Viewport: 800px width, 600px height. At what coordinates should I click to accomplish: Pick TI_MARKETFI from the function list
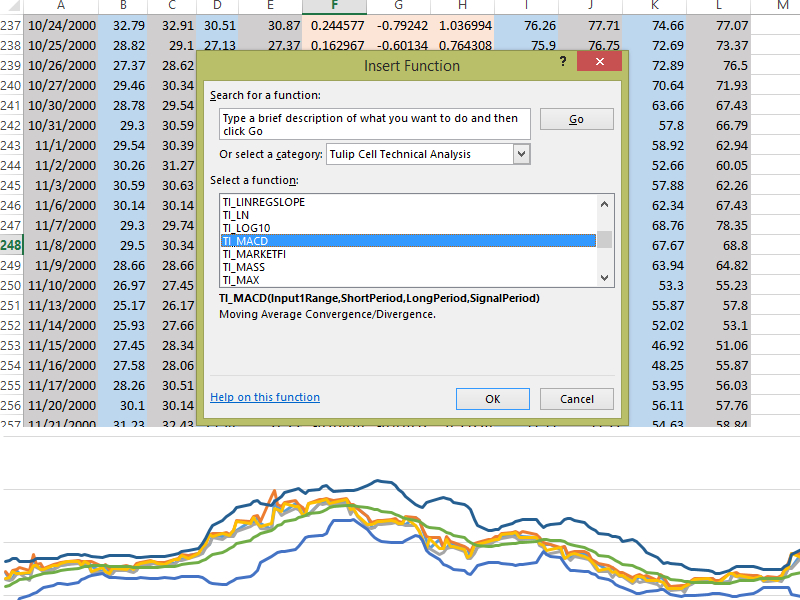256,254
